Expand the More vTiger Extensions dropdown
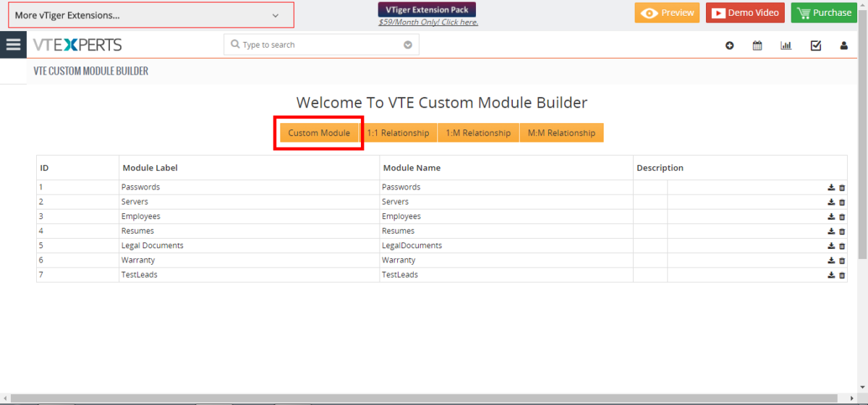The width and height of the screenshot is (868, 405). coord(151,15)
